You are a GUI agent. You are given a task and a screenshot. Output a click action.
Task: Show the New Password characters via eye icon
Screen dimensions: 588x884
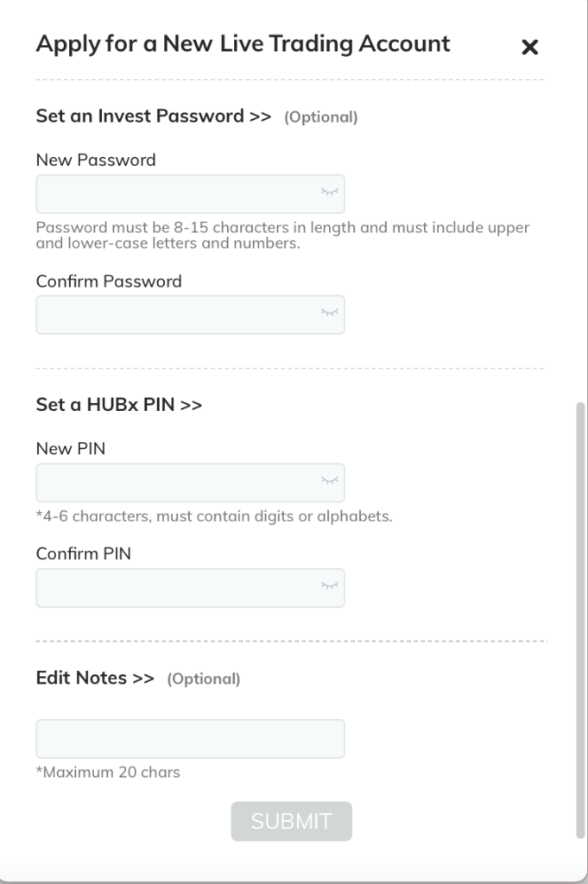tap(329, 193)
